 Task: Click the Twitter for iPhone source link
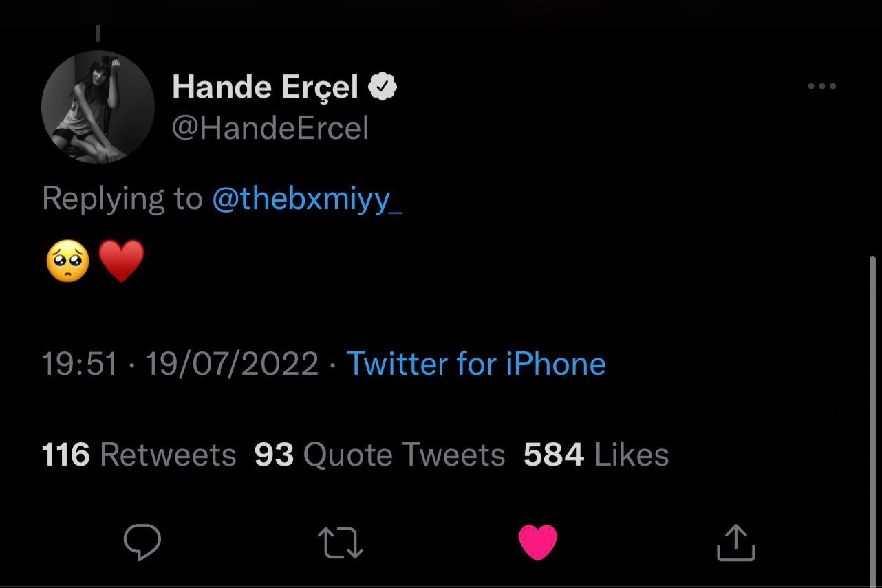coord(476,364)
